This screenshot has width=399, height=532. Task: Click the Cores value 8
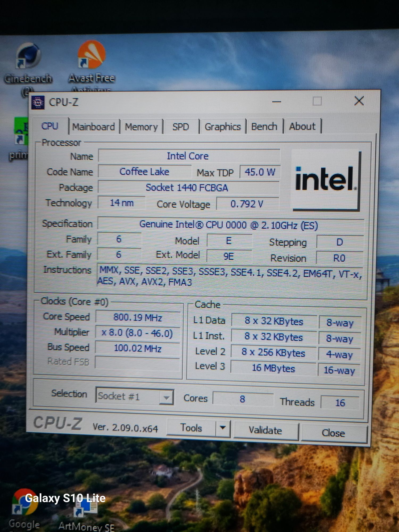pyautogui.click(x=243, y=399)
